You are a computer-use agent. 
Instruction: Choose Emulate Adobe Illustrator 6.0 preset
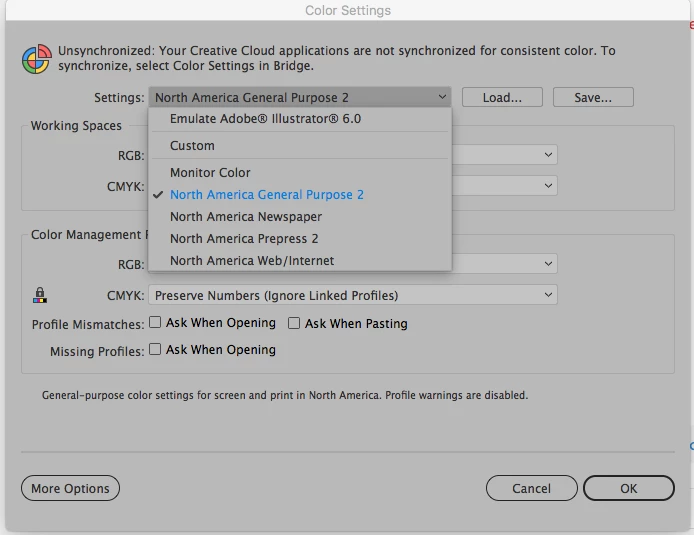point(300,119)
